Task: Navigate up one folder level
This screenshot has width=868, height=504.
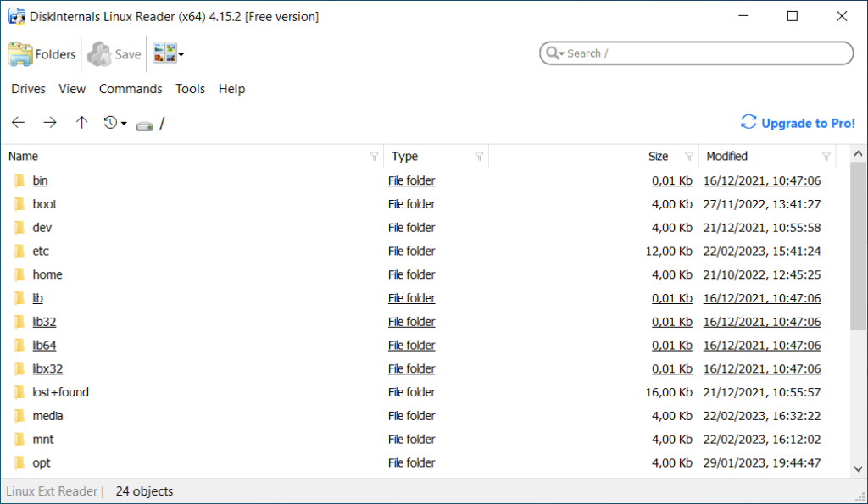Action: 81,122
